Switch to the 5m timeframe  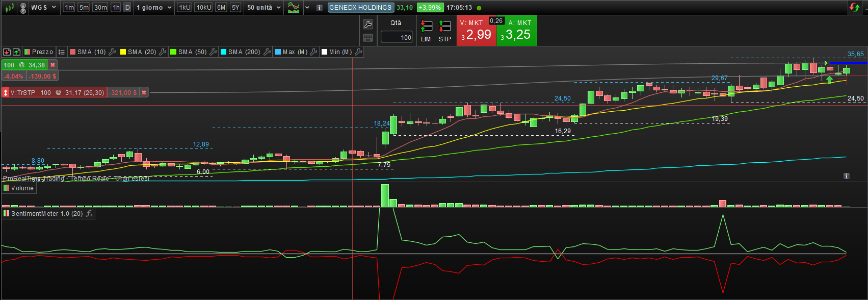click(x=84, y=8)
